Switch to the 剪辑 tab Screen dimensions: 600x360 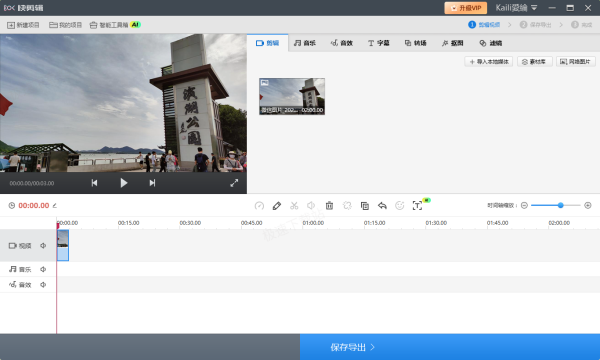point(267,43)
